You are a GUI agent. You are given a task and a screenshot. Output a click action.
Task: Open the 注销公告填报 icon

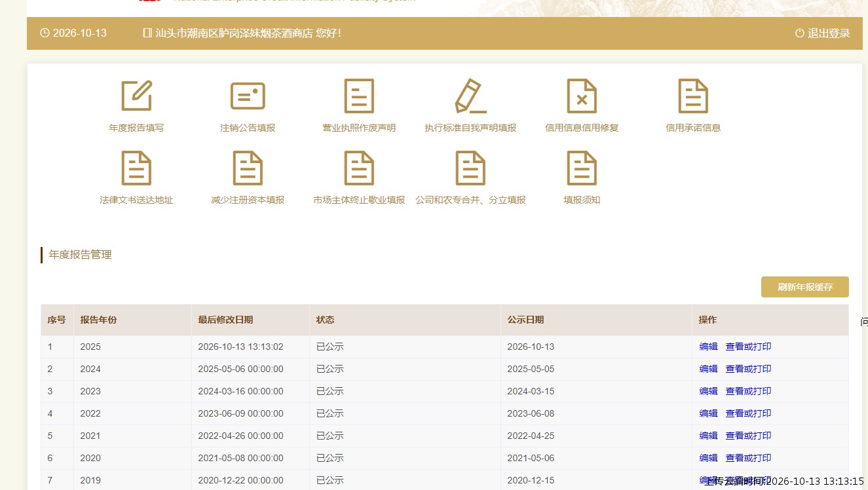point(248,96)
